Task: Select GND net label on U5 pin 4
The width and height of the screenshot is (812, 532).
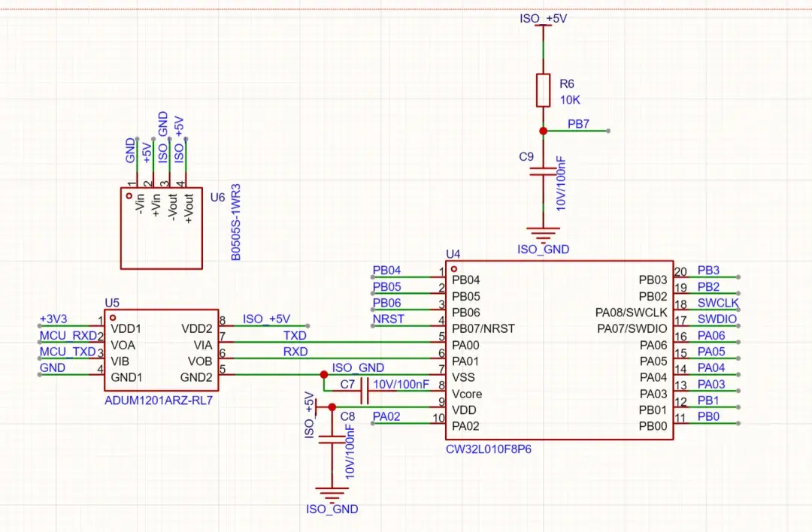Action: click(x=53, y=367)
